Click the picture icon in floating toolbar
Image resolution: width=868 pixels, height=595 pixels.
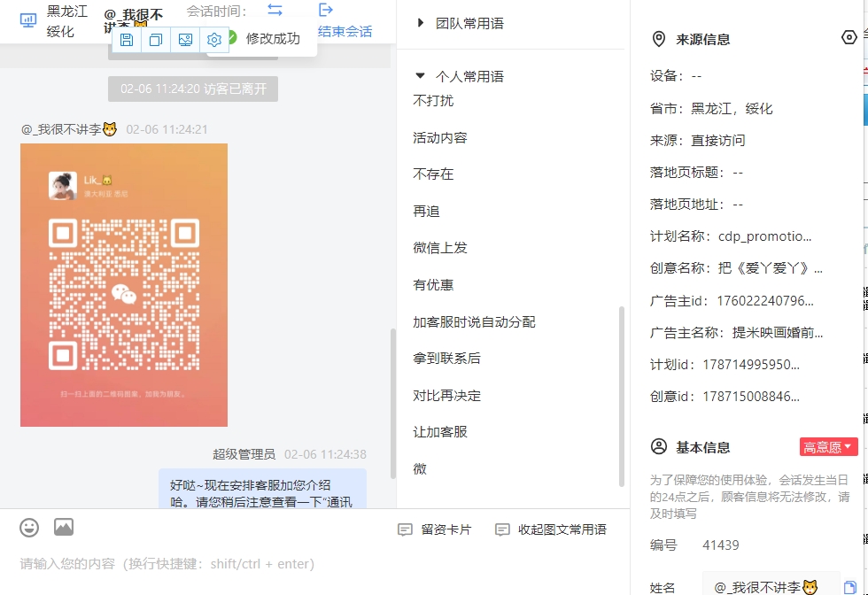pos(185,39)
